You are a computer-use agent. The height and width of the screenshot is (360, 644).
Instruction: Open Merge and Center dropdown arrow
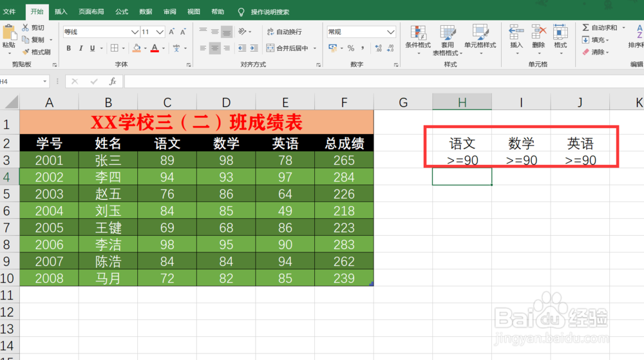tap(315, 48)
